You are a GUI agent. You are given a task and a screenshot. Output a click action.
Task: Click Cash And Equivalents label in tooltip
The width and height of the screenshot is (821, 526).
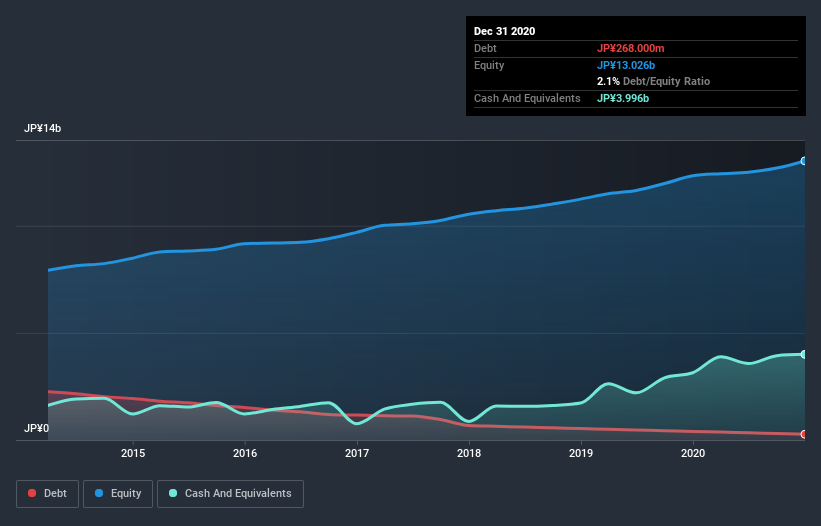click(527, 98)
